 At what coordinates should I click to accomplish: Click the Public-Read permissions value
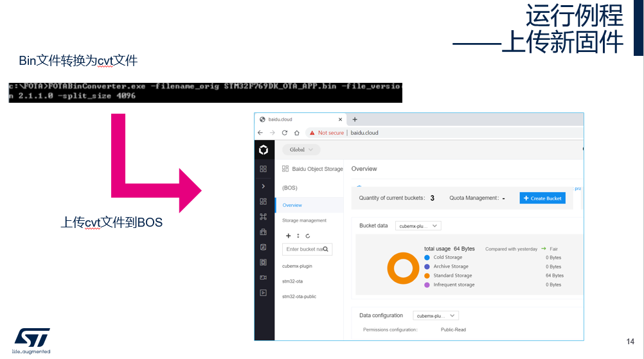(453, 329)
